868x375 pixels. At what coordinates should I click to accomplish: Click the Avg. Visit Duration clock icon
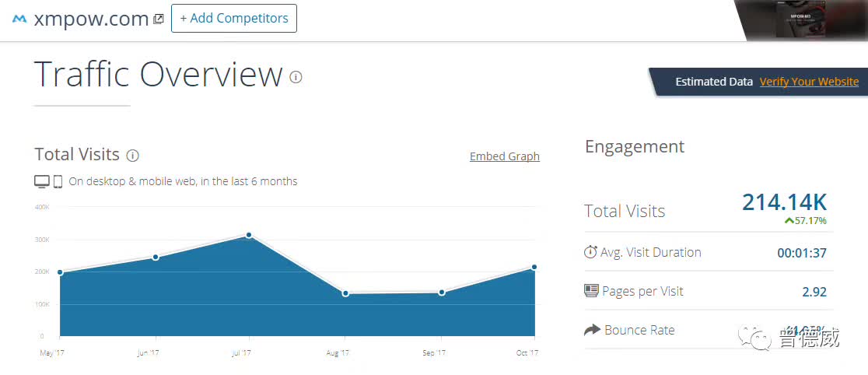(x=590, y=252)
